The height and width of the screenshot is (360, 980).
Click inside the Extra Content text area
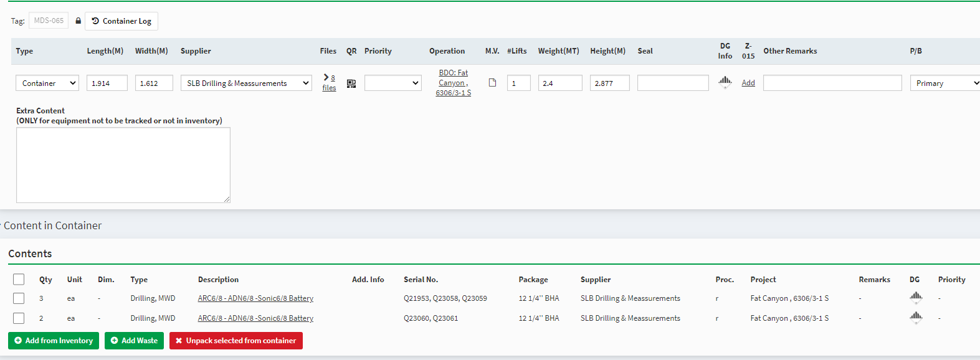click(123, 165)
